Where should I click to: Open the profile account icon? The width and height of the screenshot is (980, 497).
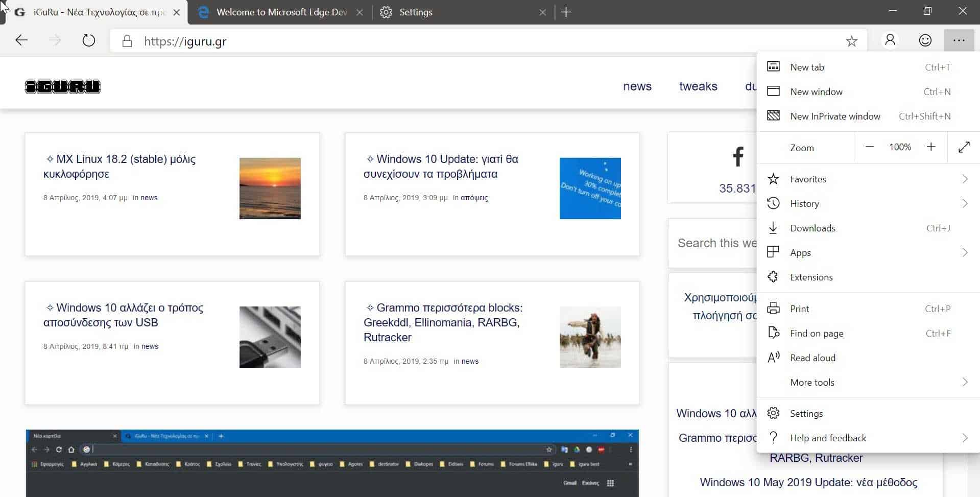(x=890, y=40)
